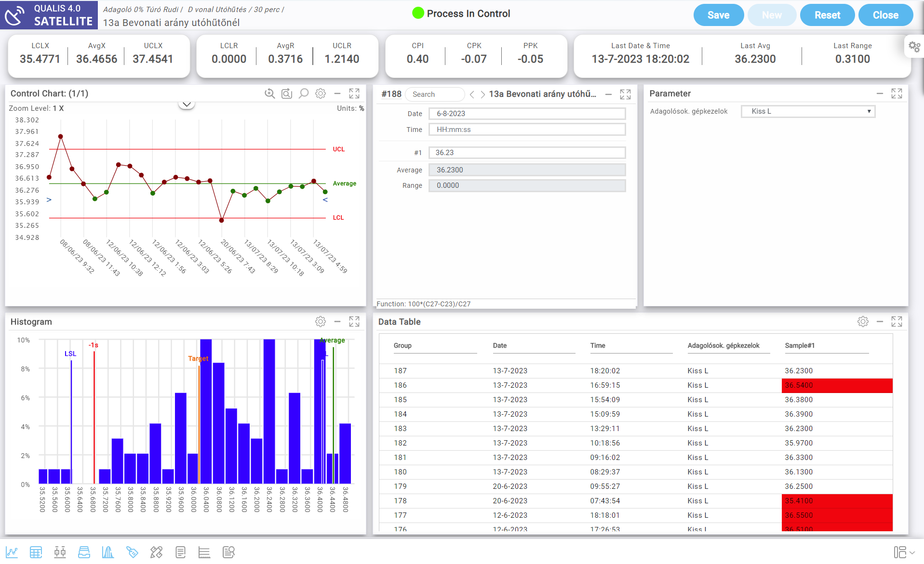Select row 187 in the Data Table
924x564 pixels.
point(636,371)
